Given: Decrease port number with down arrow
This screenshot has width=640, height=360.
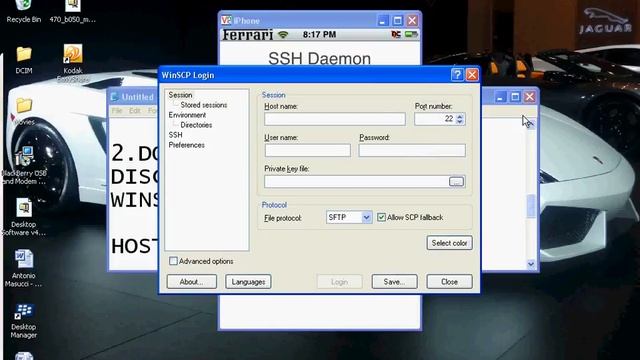Looking at the screenshot, I should (x=460, y=121).
